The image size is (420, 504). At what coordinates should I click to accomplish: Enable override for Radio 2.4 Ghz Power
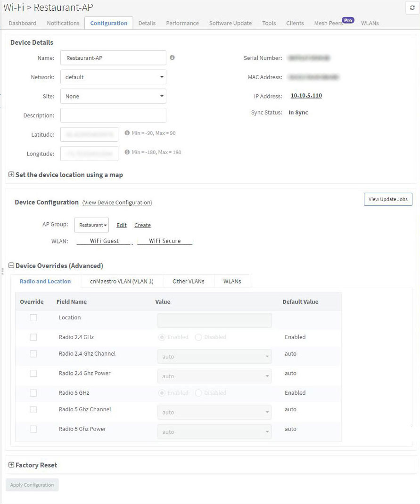coord(33,374)
